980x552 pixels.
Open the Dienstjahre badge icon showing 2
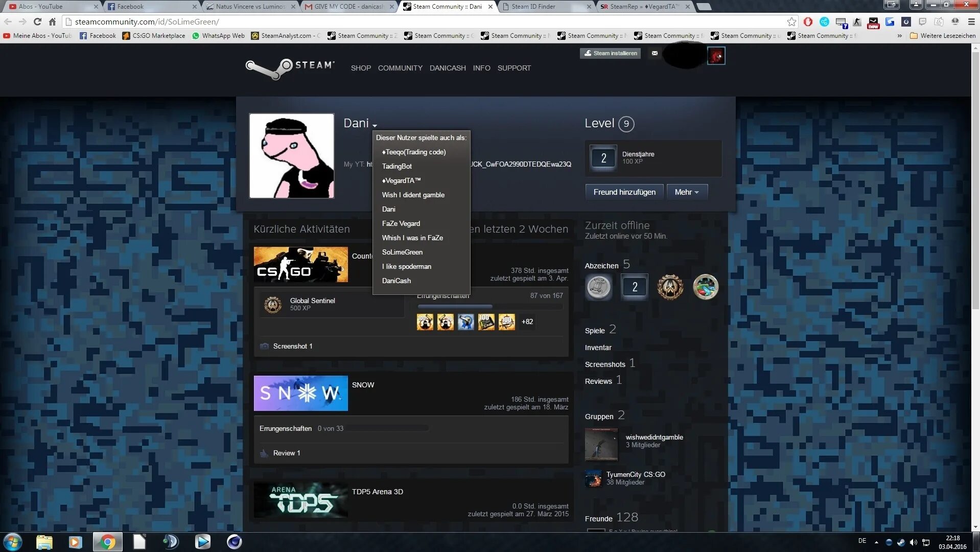[x=603, y=158]
